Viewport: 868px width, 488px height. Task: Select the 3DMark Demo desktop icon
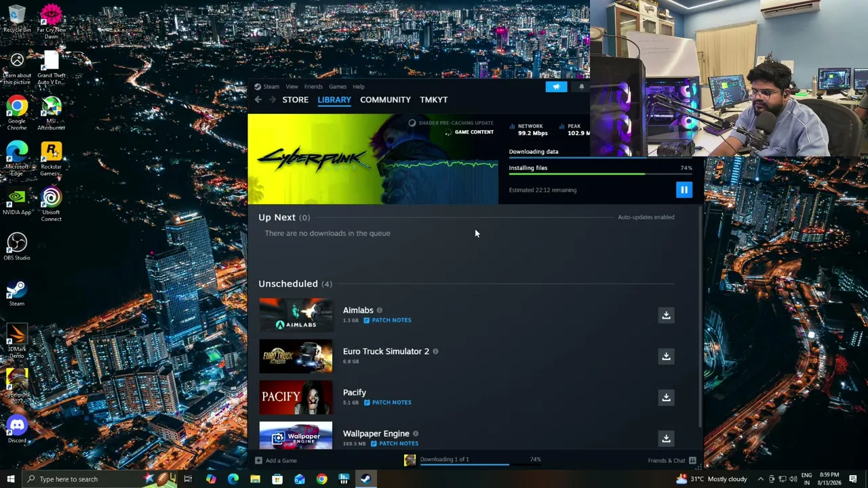pos(17,341)
